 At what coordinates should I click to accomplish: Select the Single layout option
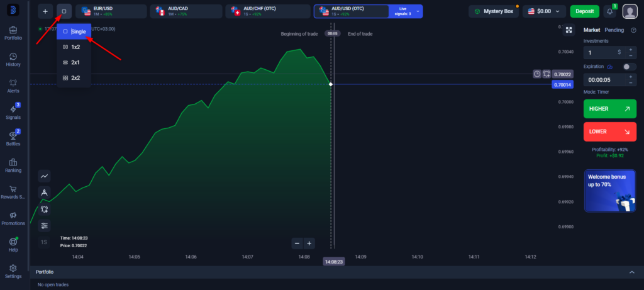click(74, 31)
